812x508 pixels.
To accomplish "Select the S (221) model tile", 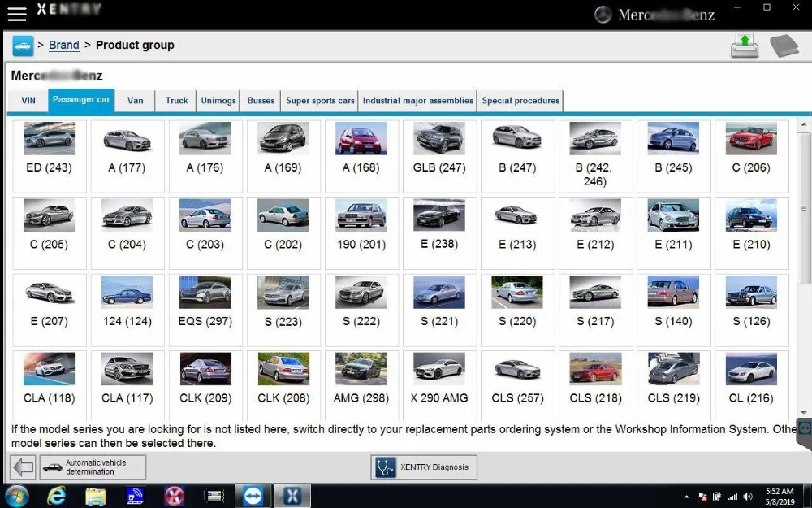I will (x=439, y=310).
